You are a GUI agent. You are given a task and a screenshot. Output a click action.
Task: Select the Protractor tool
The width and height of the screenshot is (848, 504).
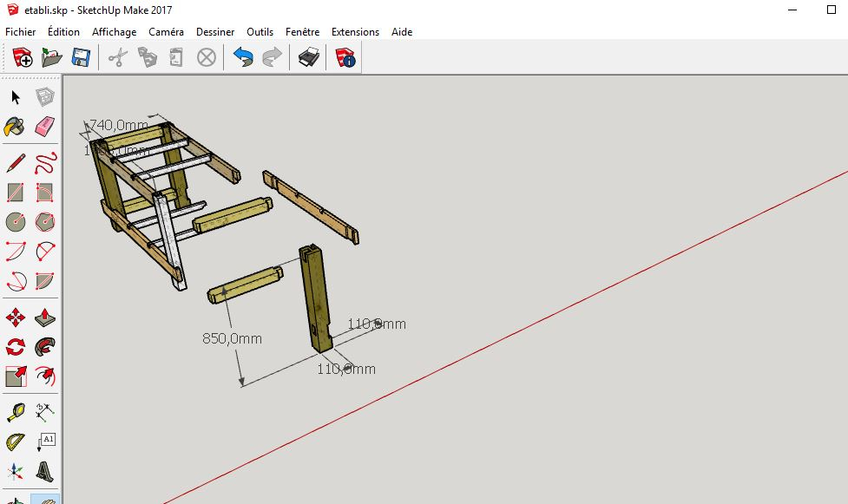click(16, 442)
